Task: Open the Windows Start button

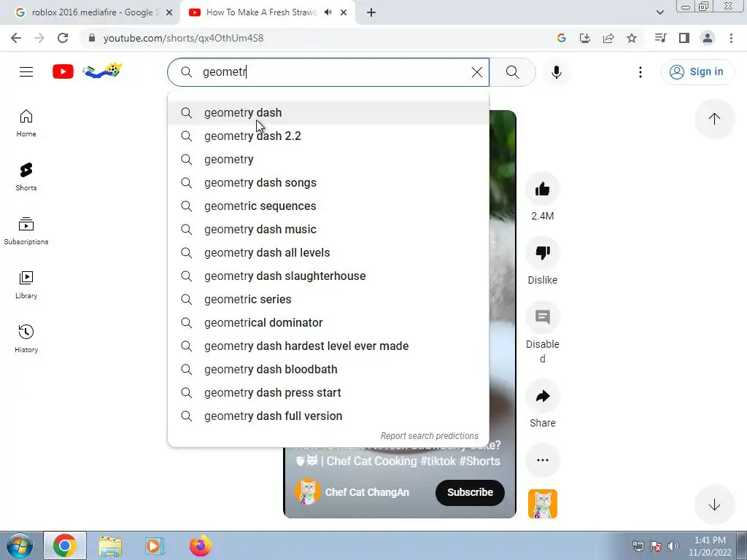Action: coord(20,545)
